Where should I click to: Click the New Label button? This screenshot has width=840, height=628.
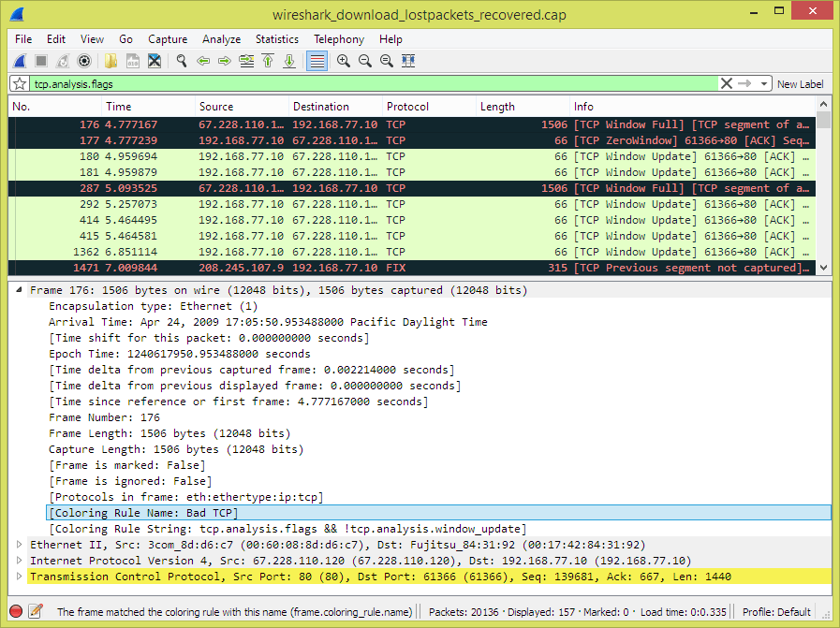(801, 83)
